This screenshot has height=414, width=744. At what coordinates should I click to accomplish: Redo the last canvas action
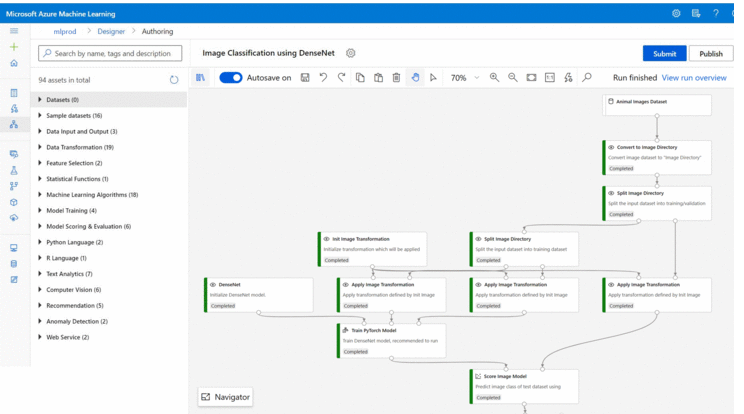click(341, 77)
